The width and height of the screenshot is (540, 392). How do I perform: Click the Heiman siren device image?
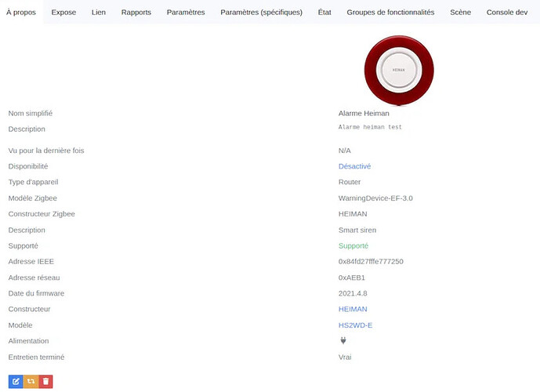point(399,71)
